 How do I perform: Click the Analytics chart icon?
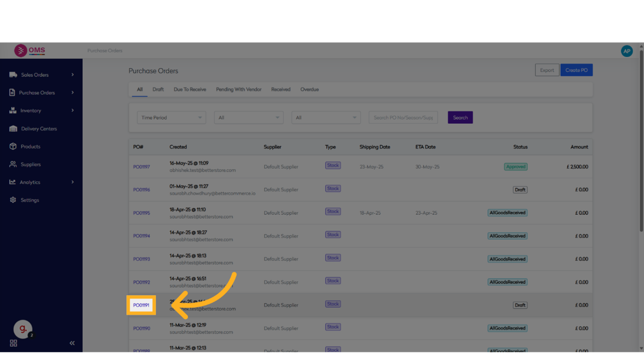13,182
